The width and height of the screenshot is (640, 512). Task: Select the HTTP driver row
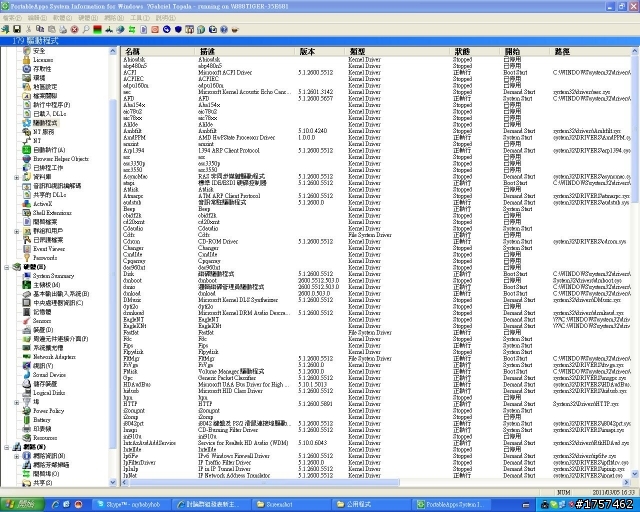376,404
